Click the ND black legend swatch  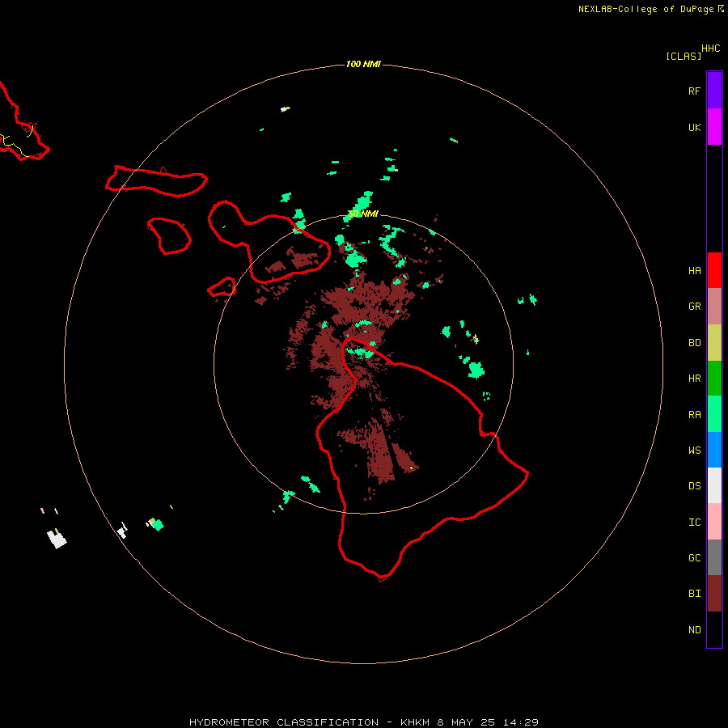714,629
